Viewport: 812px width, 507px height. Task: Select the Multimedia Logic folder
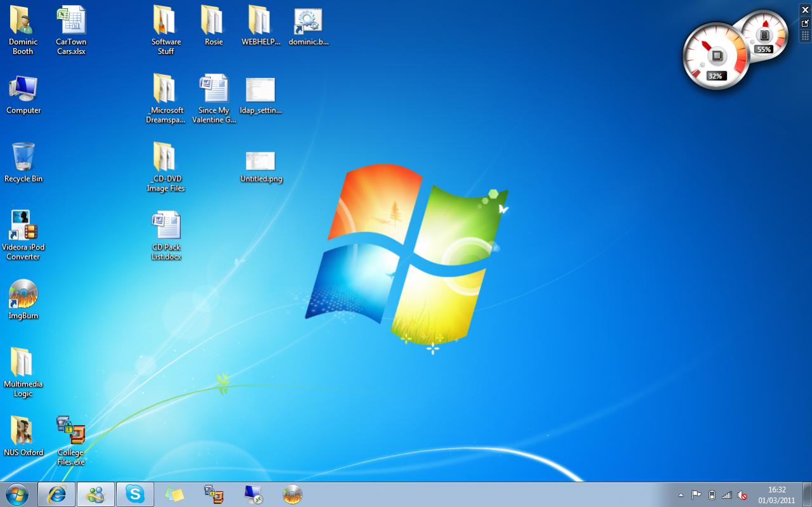23,372
